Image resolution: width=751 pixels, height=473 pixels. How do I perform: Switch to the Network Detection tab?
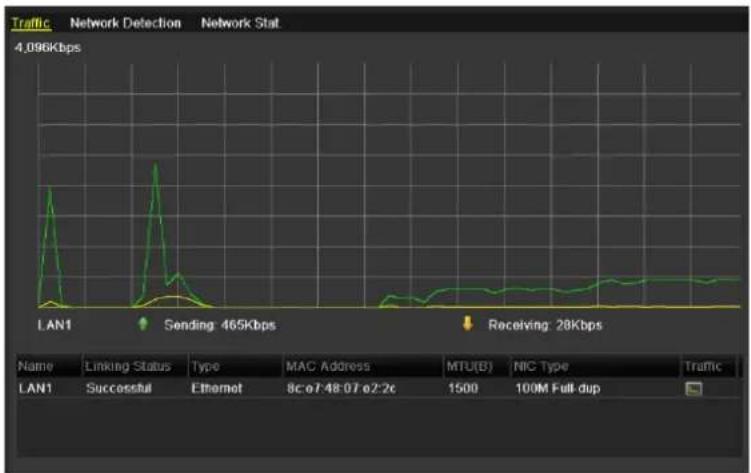pos(125,23)
